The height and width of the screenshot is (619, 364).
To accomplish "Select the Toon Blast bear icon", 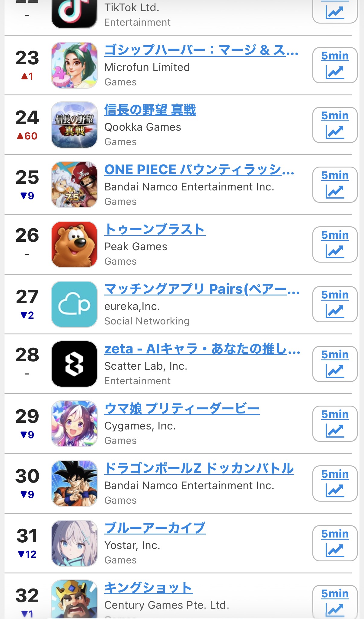I will tap(74, 244).
